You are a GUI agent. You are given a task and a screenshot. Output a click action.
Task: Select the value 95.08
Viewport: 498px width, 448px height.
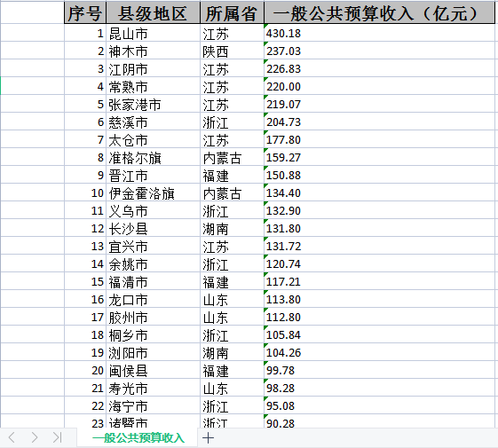[x=379, y=406]
